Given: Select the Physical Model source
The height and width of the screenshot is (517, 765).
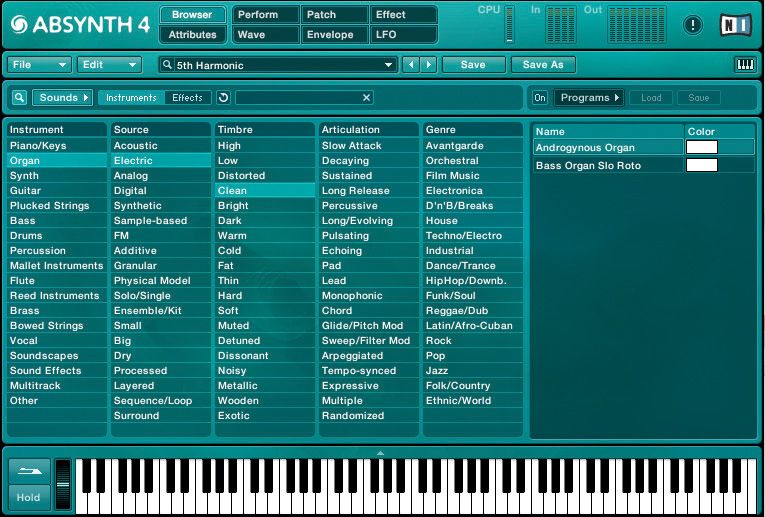Looking at the screenshot, I should 161,280.
